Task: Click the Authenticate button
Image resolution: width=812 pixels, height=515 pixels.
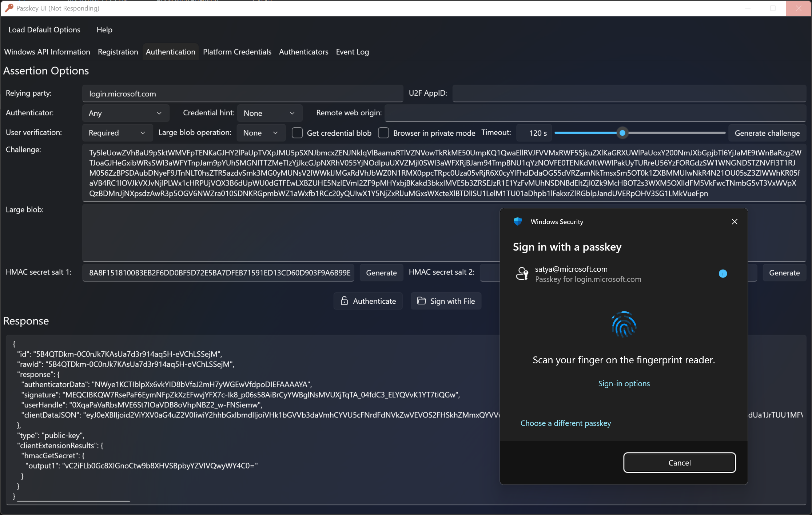Action: (x=368, y=301)
